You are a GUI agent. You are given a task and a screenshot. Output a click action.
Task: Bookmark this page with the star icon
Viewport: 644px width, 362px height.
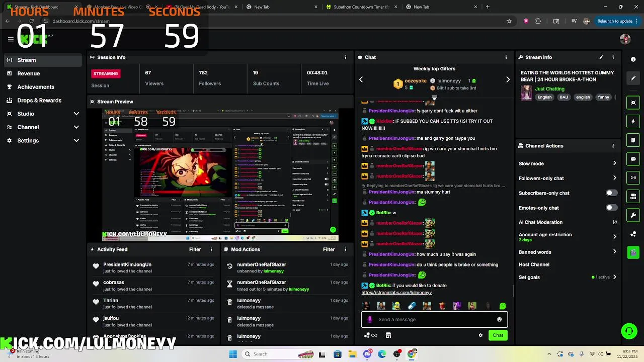[x=509, y=21]
